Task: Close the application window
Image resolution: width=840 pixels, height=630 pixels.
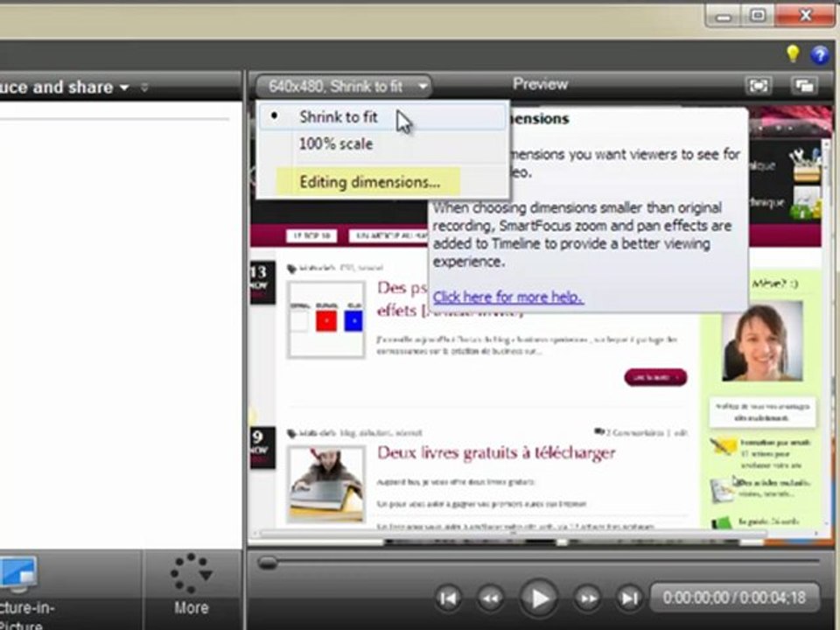Action: click(805, 15)
